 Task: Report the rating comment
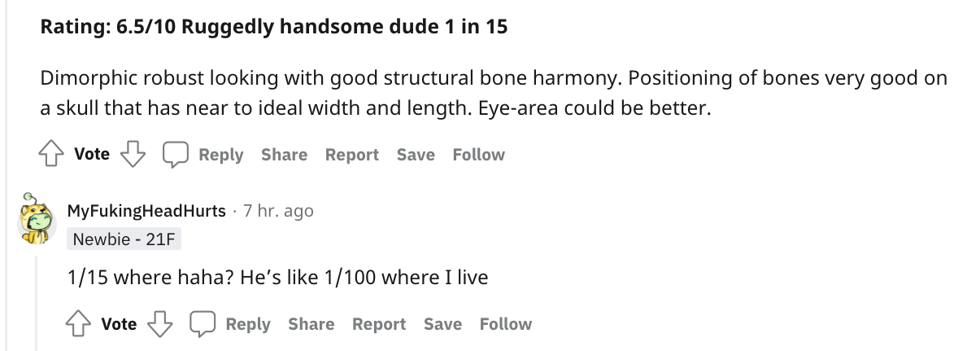[352, 155]
